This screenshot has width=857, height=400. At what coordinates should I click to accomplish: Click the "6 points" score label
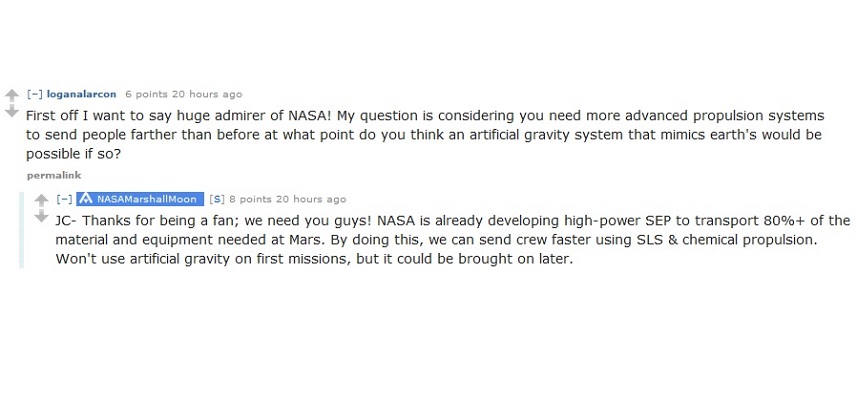[146, 95]
